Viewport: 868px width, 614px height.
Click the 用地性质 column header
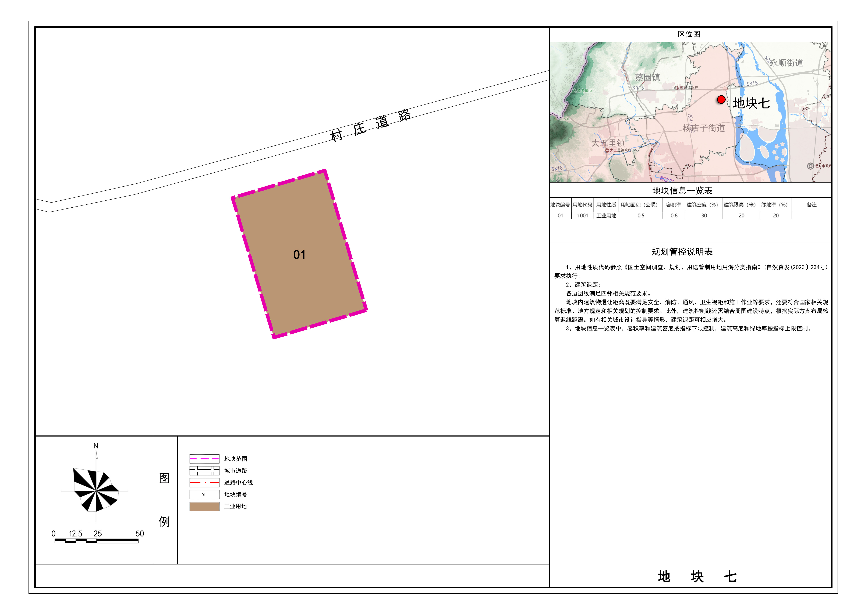click(x=606, y=205)
